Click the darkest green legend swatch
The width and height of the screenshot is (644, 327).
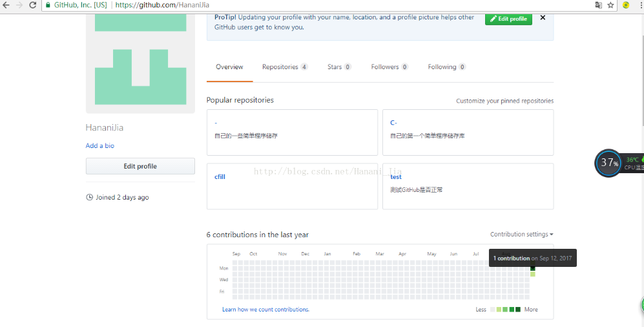click(x=518, y=310)
